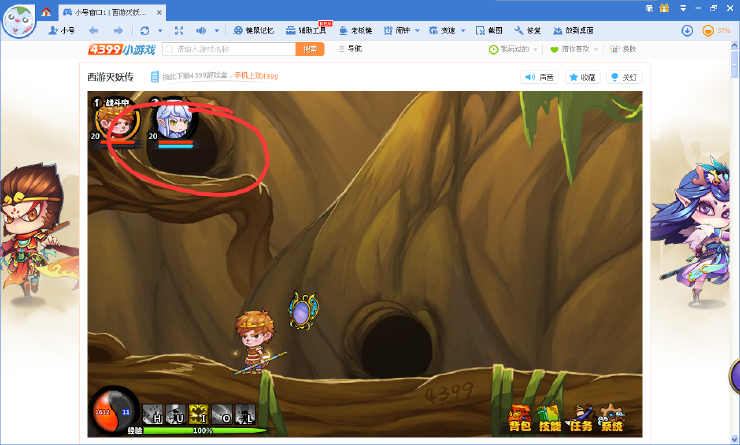This screenshot has width=740, height=445.
Task: Click the page's vertical scrollbar thumb
Action: [x=734, y=64]
